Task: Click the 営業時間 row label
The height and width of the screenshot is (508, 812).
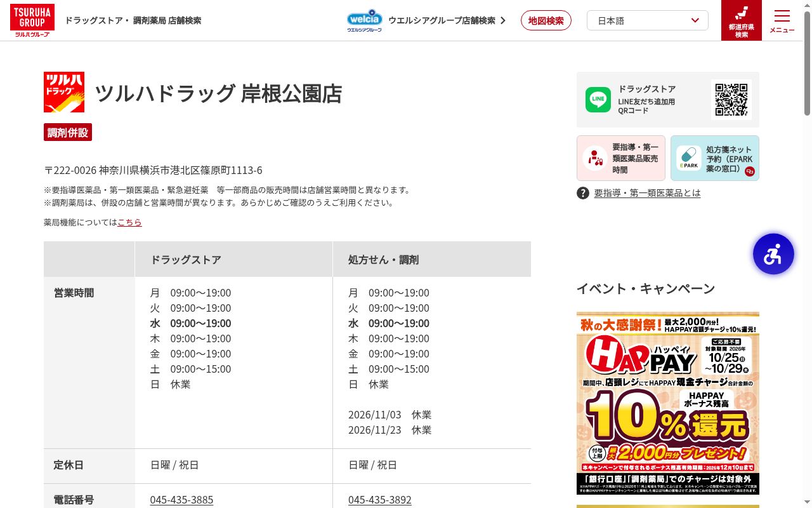Action: [x=74, y=293]
